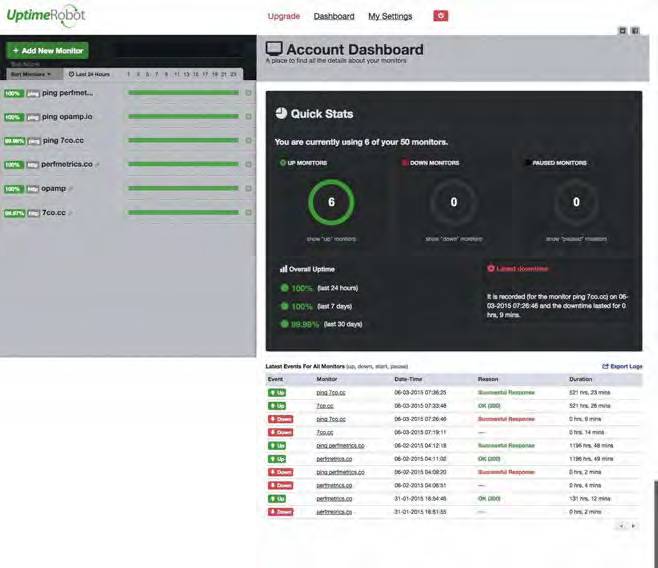
Task: Click 100% uptime badge on ping perfmet... row
Action: [x=14, y=94]
